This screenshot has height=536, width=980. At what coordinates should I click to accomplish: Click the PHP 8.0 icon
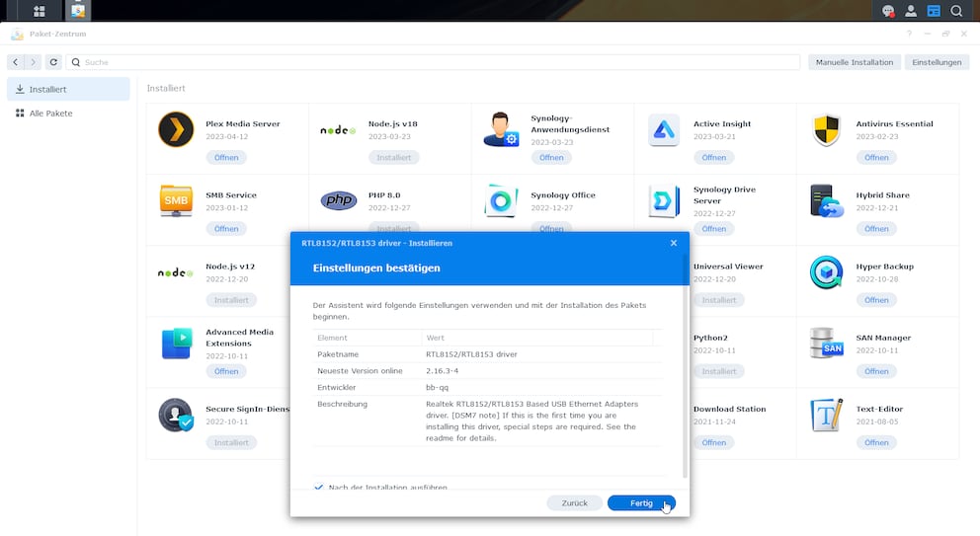[338, 200]
